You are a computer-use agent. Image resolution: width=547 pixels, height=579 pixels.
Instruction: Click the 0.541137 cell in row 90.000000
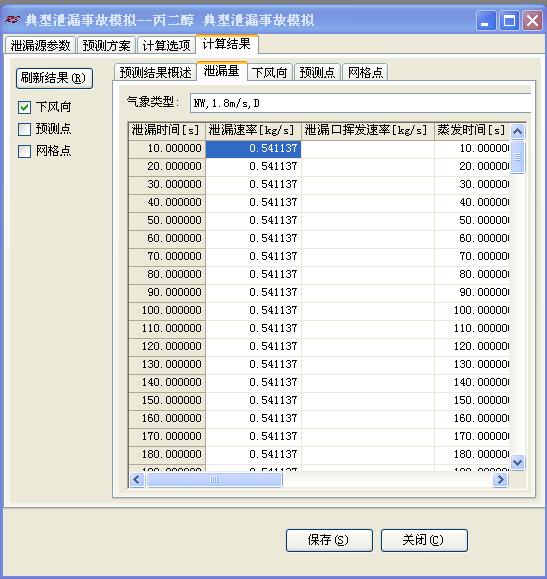(x=253, y=293)
